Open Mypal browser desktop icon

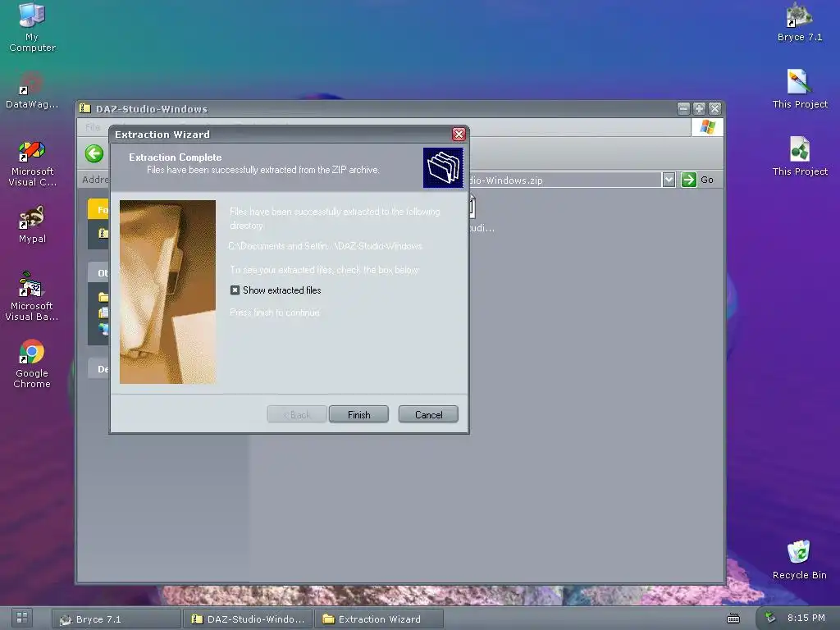pyautogui.click(x=32, y=224)
